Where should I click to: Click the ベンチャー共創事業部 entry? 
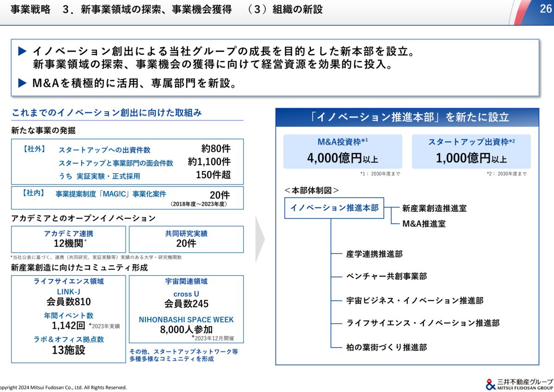(386, 276)
